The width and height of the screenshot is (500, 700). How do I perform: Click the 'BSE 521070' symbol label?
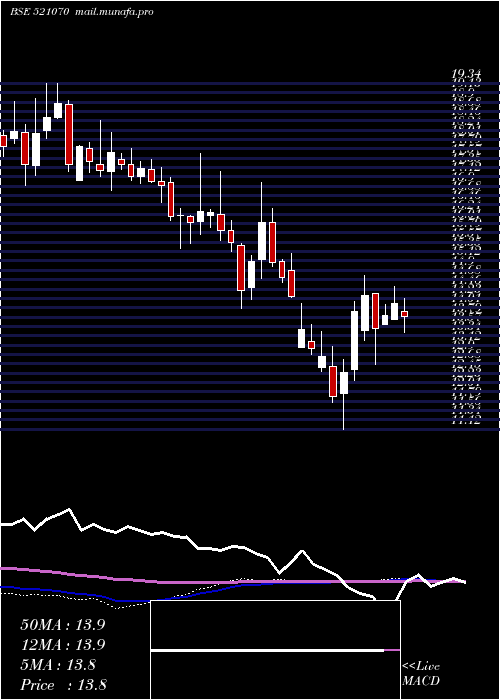pos(40,12)
